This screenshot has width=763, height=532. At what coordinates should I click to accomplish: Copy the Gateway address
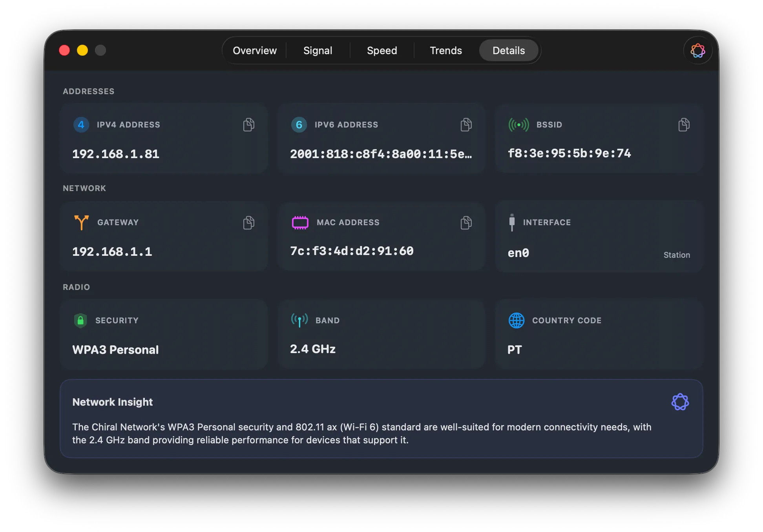248,222
